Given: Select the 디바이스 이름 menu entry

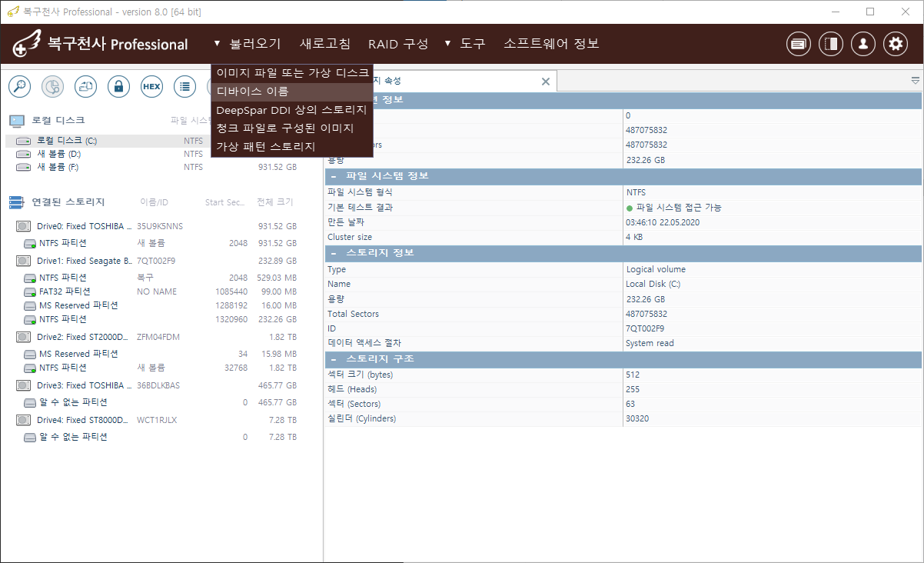Looking at the screenshot, I should click(253, 92).
